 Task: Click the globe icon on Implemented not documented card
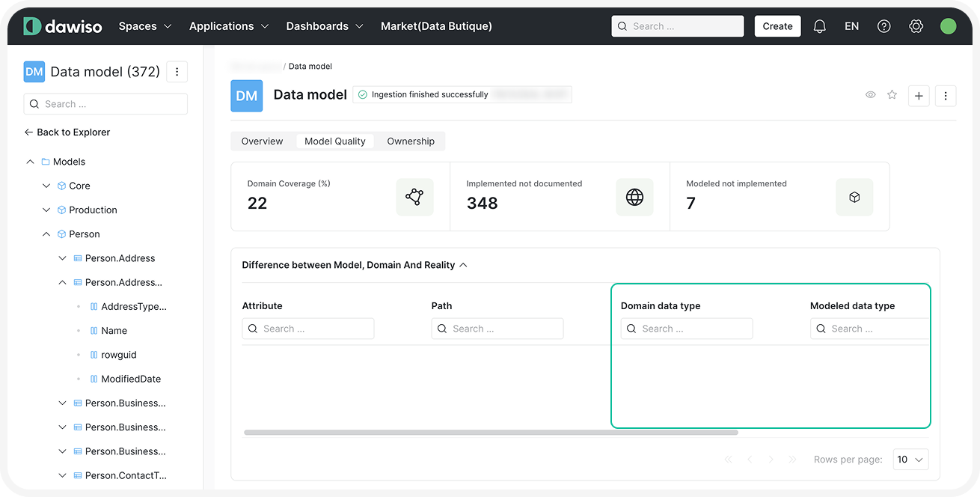click(x=634, y=197)
